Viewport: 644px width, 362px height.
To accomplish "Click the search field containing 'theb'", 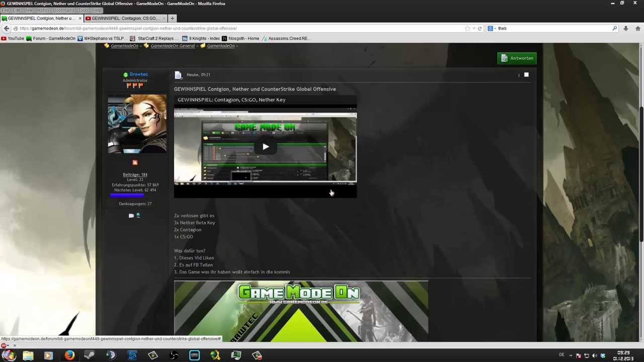I will pyautogui.click(x=553, y=29).
